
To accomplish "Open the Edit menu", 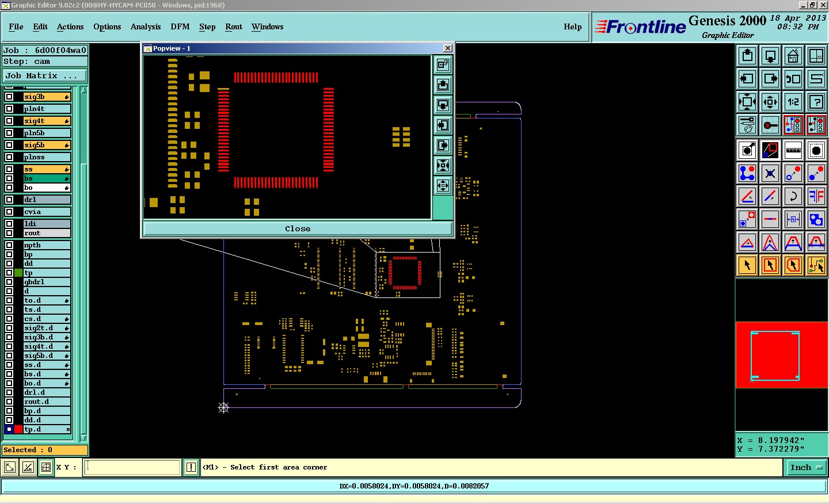I will click(x=40, y=26).
